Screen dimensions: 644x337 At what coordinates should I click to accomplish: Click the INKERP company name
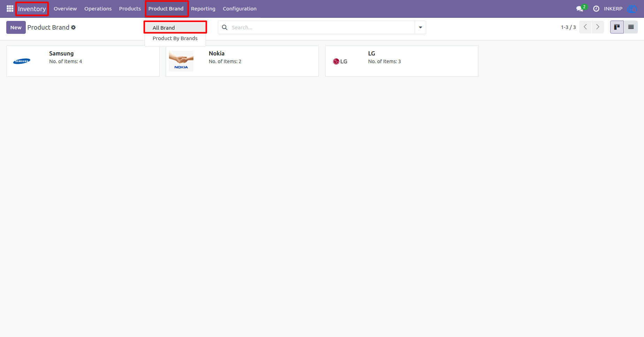[x=613, y=9]
